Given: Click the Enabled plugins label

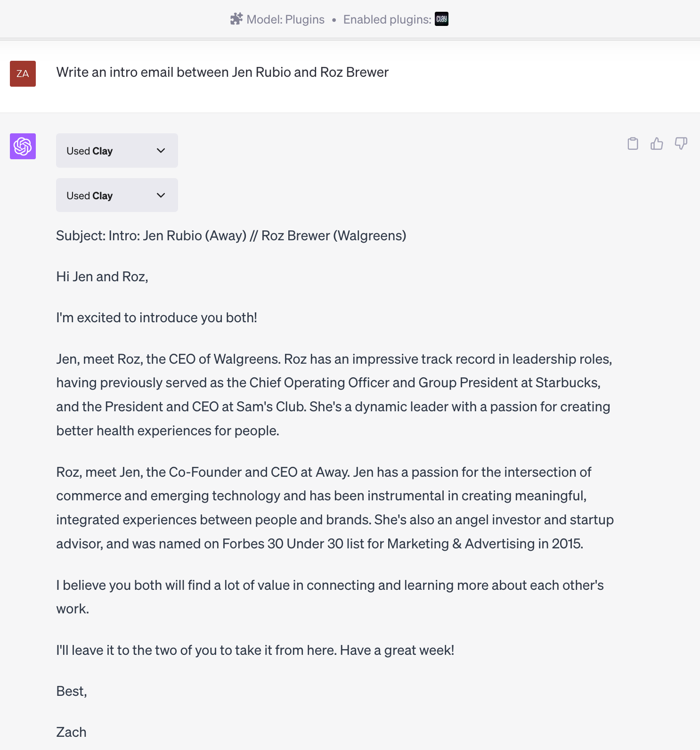Looking at the screenshot, I should click(x=387, y=19).
